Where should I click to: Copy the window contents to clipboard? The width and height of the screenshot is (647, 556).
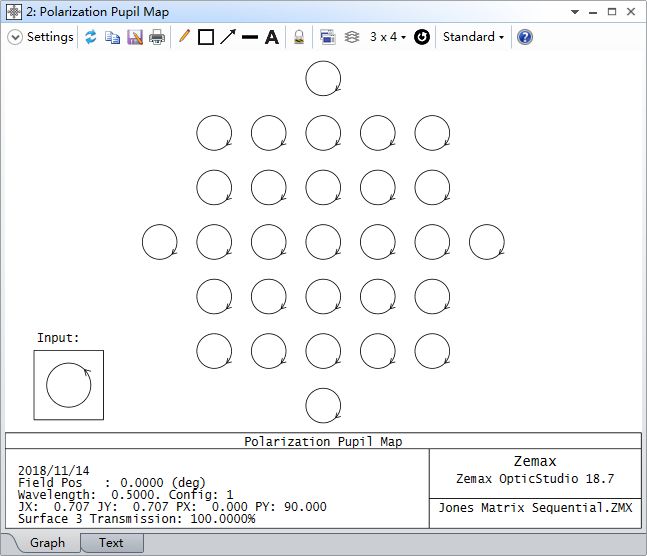point(112,37)
